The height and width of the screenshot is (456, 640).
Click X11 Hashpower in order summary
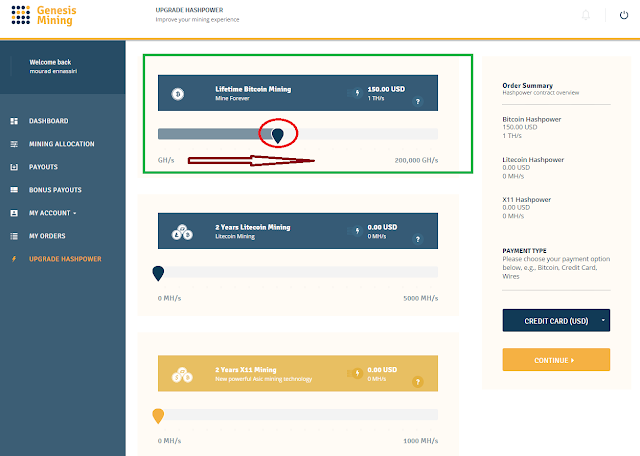(x=527, y=200)
